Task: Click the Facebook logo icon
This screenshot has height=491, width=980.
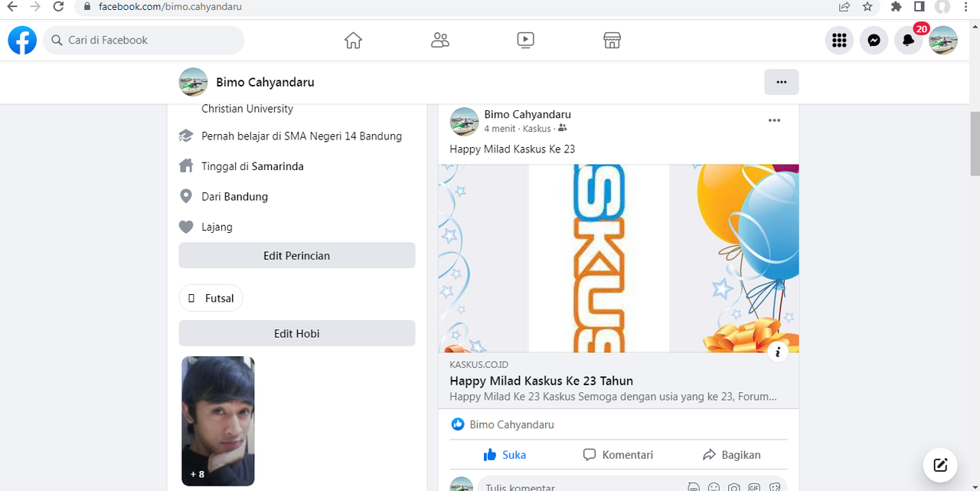Action: tap(22, 41)
